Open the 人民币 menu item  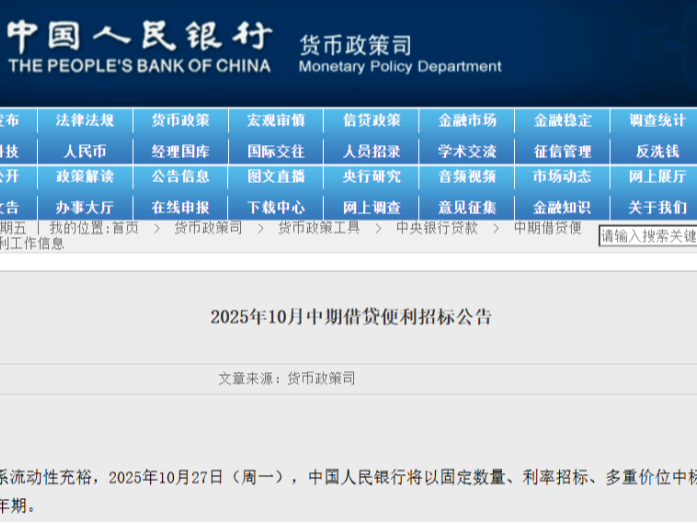point(85,151)
